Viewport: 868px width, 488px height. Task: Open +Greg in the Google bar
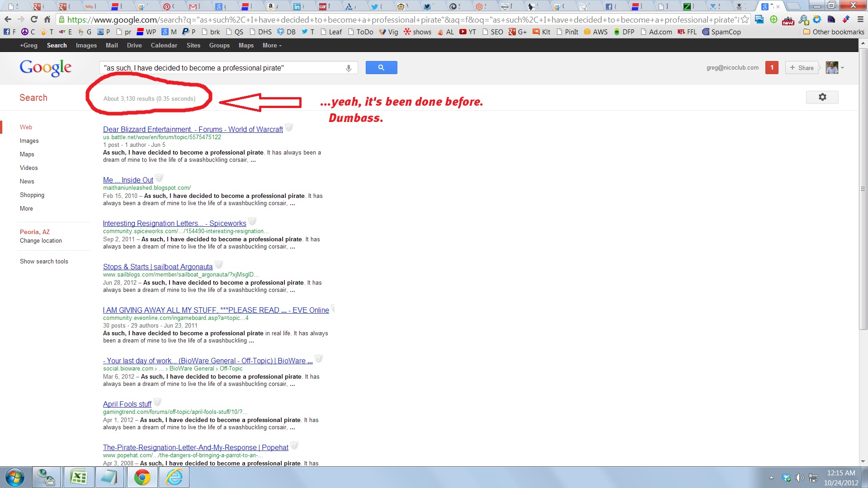pos(28,45)
